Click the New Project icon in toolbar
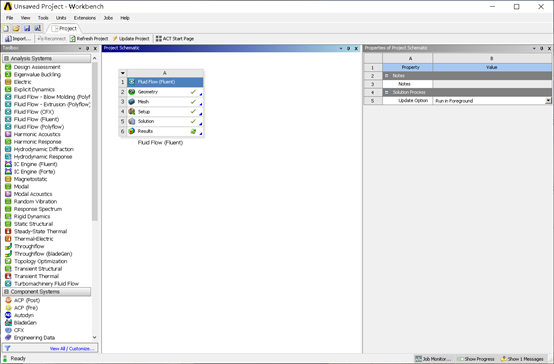The image size is (554, 364). (6, 28)
